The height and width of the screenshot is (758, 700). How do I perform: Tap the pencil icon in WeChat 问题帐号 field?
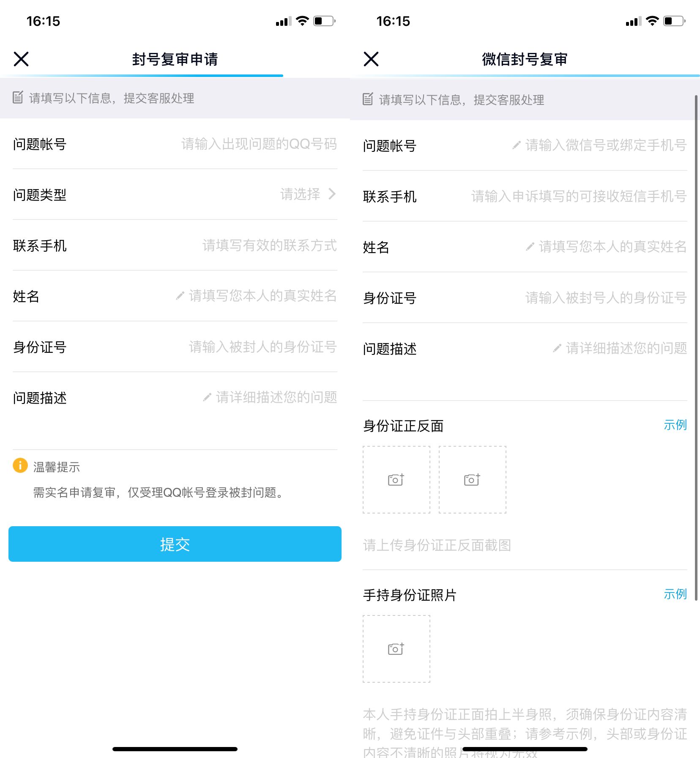(516, 146)
